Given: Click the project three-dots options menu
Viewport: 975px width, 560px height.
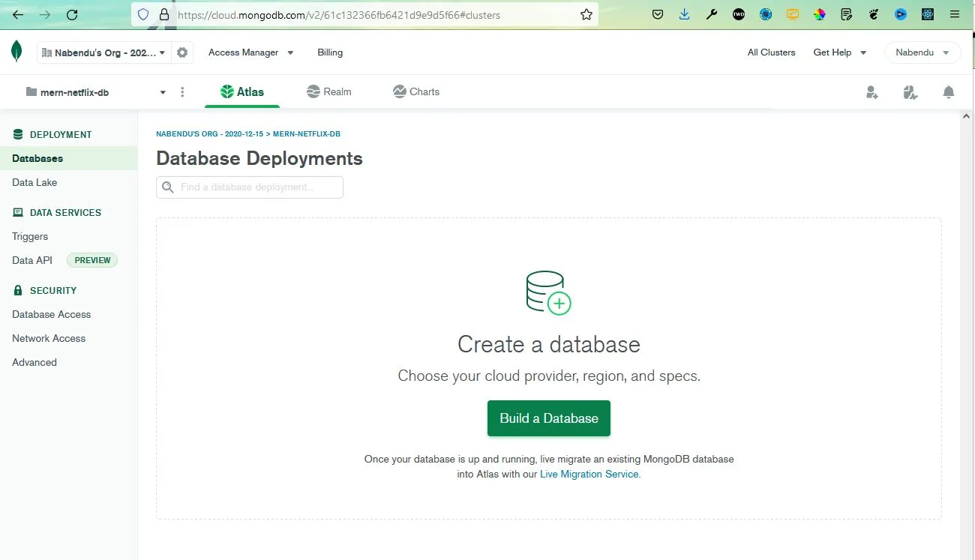Looking at the screenshot, I should click(182, 92).
